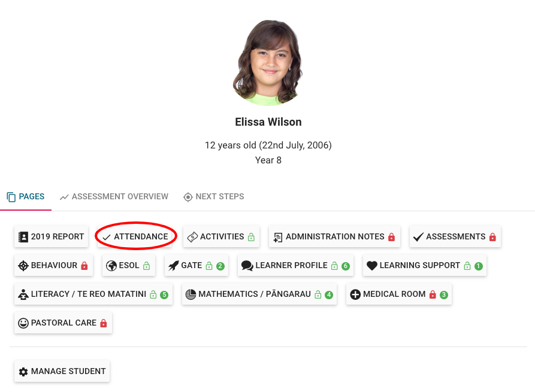The width and height of the screenshot is (535, 392).
Task: Click Elissa Wilson's profile photo
Action: [267, 62]
